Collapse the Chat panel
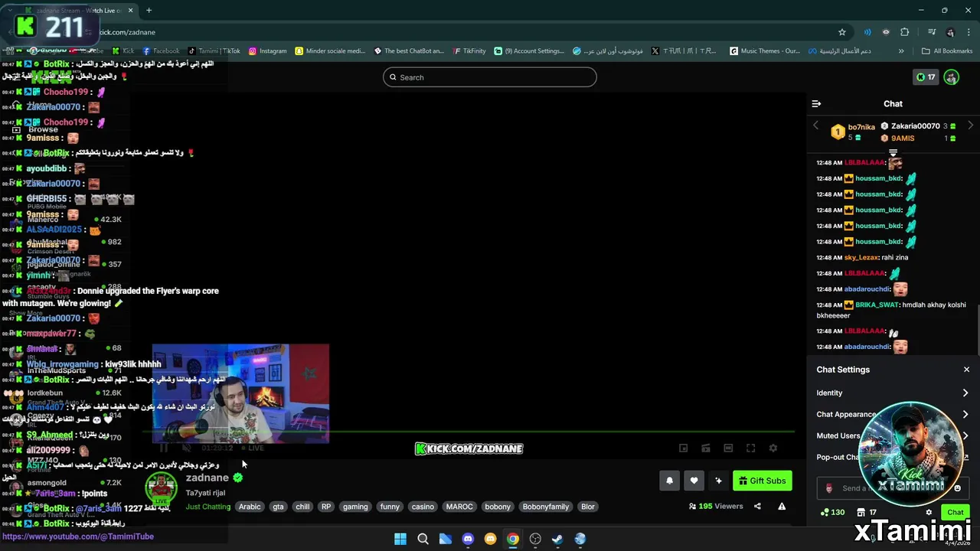This screenshot has width=980, height=551. 816,103
